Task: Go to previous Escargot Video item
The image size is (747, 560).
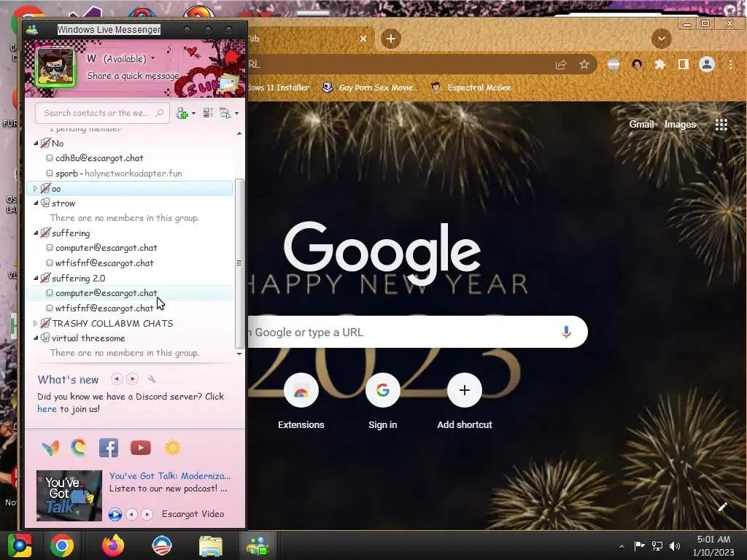Action: pos(132,514)
